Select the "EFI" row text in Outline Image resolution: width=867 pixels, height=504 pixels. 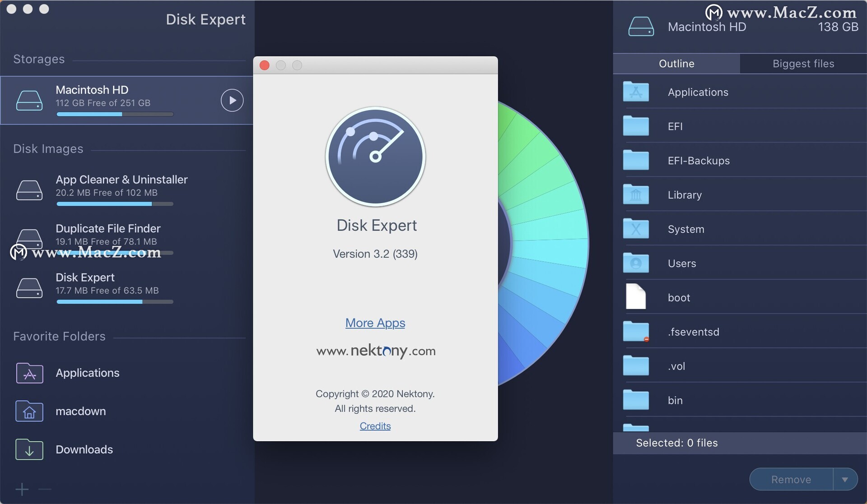pos(675,126)
